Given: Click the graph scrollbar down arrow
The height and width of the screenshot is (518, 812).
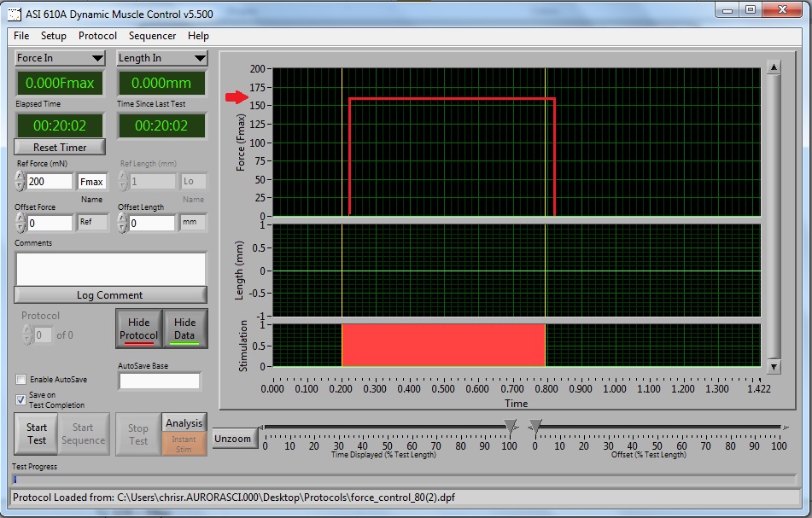Looking at the screenshot, I should [x=774, y=367].
